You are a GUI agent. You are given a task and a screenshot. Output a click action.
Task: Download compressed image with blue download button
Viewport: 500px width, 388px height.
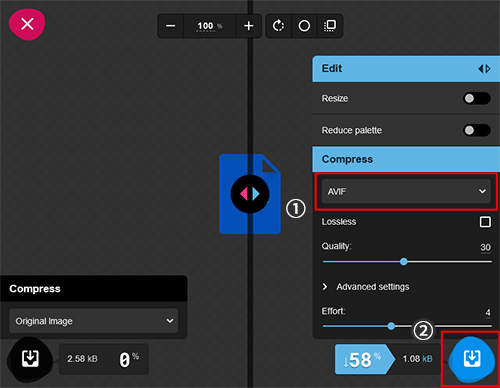472,359
